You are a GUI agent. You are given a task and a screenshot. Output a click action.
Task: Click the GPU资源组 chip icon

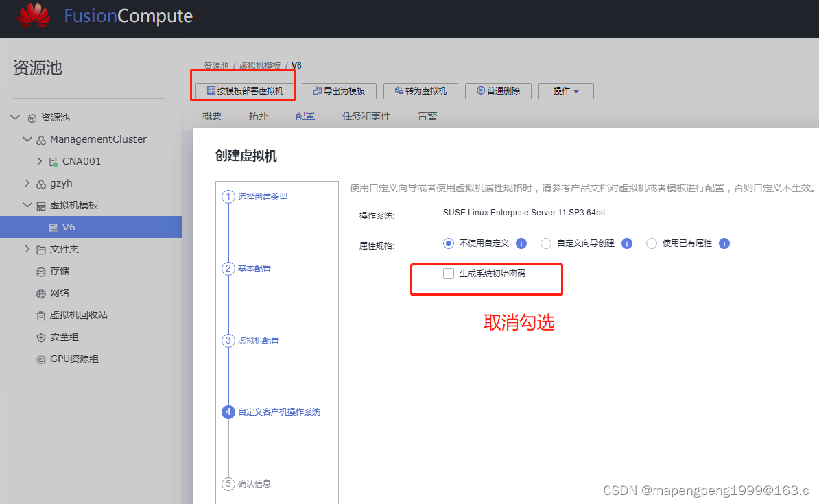(x=40, y=359)
